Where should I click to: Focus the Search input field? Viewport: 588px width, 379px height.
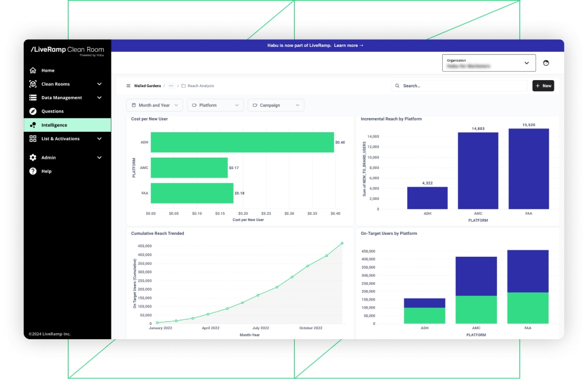click(x=460, y=86)
